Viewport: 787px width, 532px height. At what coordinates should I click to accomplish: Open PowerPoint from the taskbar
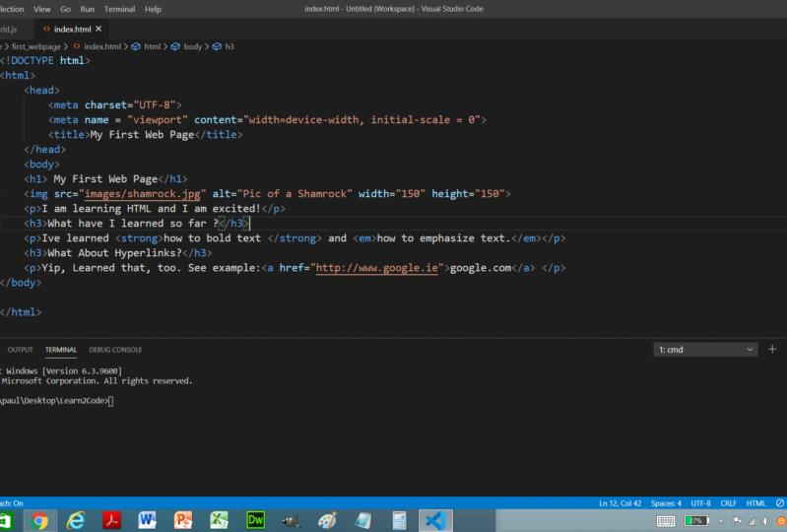[183, 520]
